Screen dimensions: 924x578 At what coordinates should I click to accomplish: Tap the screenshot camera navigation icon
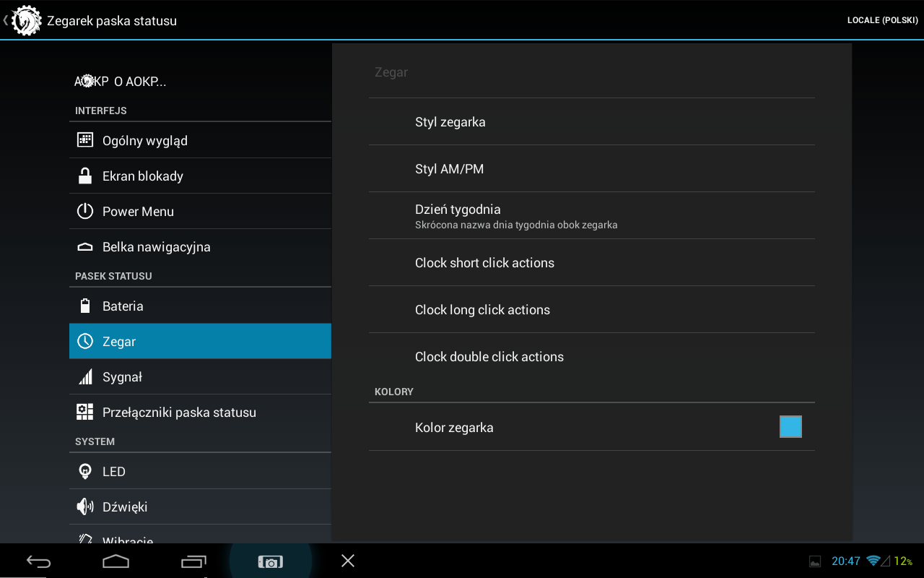click(x=271, y=562)
